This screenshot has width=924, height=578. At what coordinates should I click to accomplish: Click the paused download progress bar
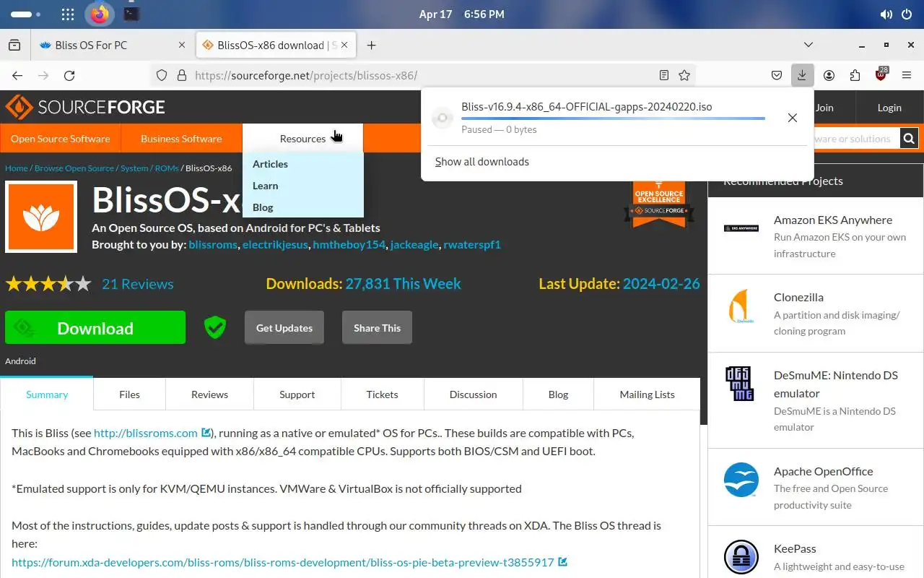[613, 118]
